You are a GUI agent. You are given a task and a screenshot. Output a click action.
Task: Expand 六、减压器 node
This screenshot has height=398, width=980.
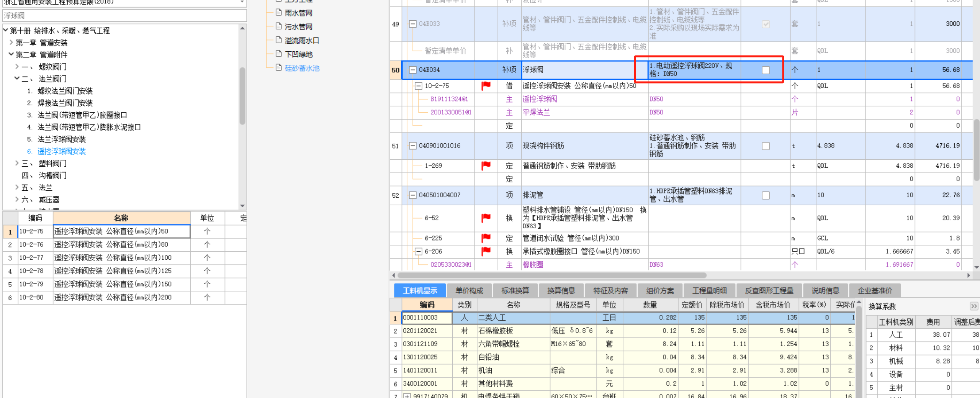[17, 199]
